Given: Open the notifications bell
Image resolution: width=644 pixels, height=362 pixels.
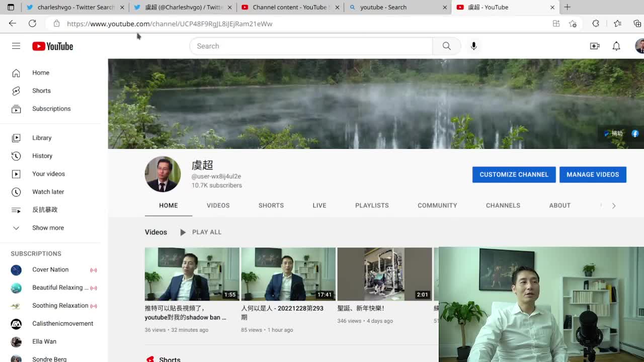Looking at the screenshot, I should [x=616, y=46].
